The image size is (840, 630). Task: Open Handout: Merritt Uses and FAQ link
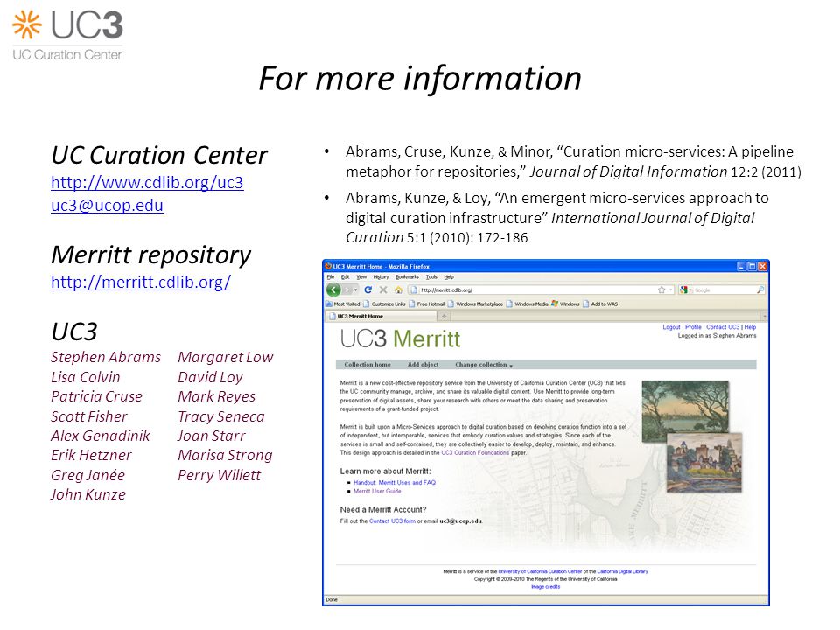pos(395,483)
